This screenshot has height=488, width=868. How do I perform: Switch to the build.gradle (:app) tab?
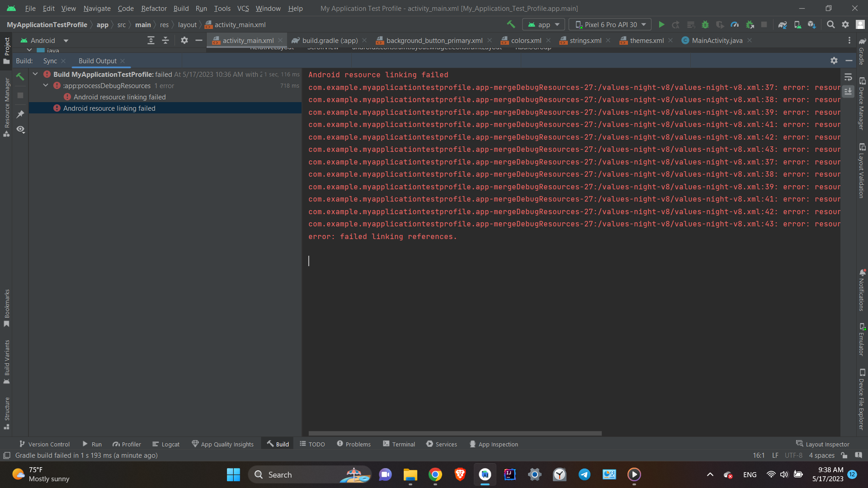[330, 40]
